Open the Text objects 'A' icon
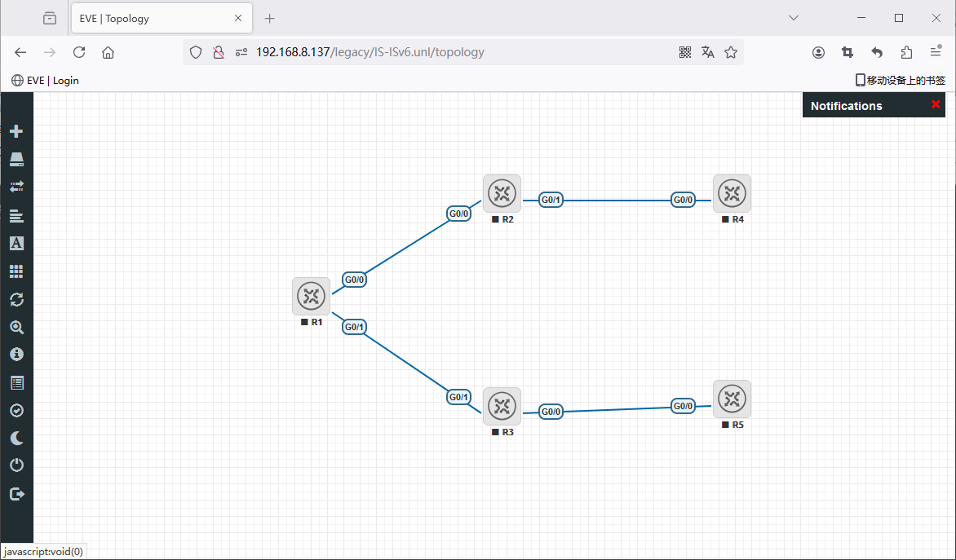Screen dimensions: 956x560 (x=16, y=243)
